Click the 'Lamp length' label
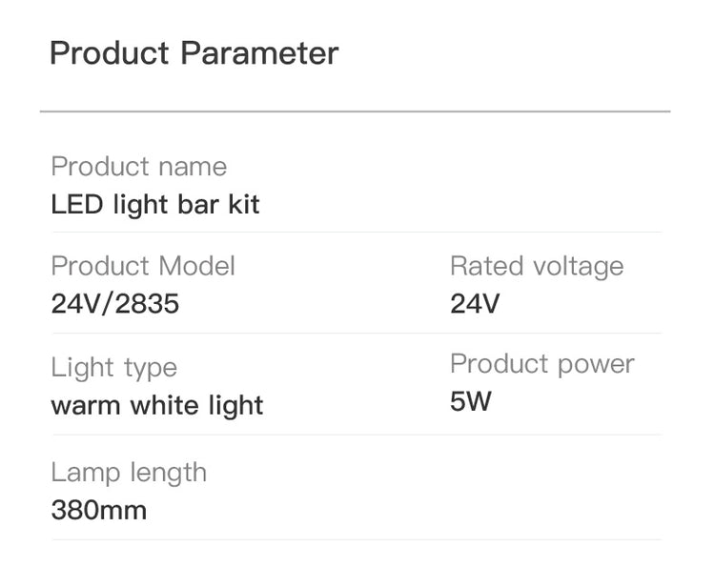 [128, 472]
